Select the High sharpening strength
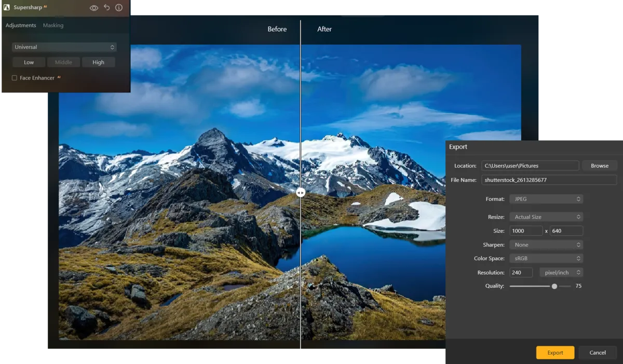This screenshot has width=623, height=364. pyautogui.click(x=98, y=62)
